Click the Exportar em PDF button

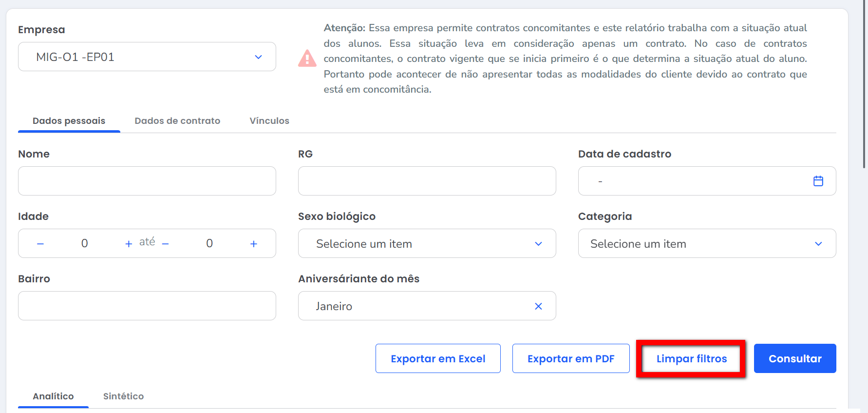click(571, 359)
